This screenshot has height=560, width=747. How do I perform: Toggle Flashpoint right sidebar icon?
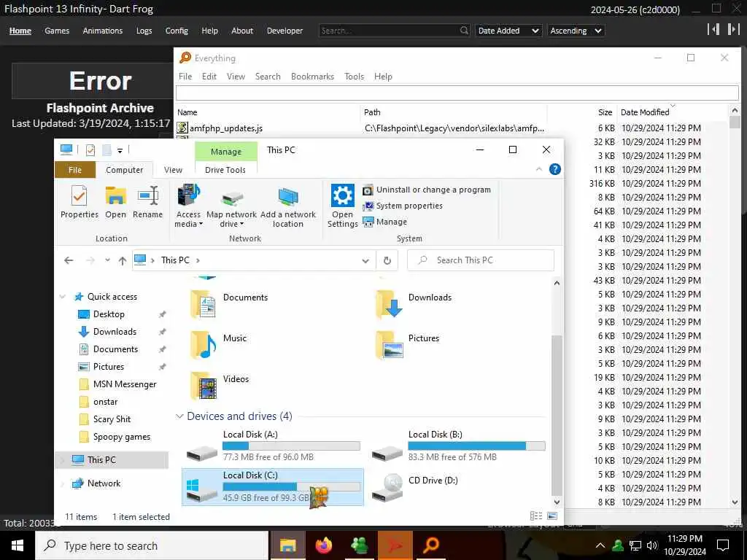[733, 29]
